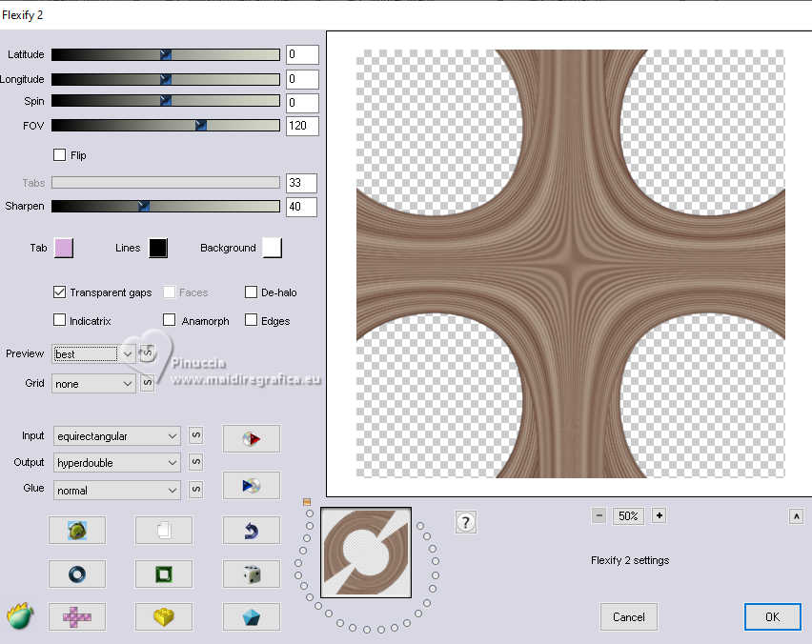This screenshot has height=644, width=812.
Task: Click the Latitude slider track
Action: click(x=166, y=54)
